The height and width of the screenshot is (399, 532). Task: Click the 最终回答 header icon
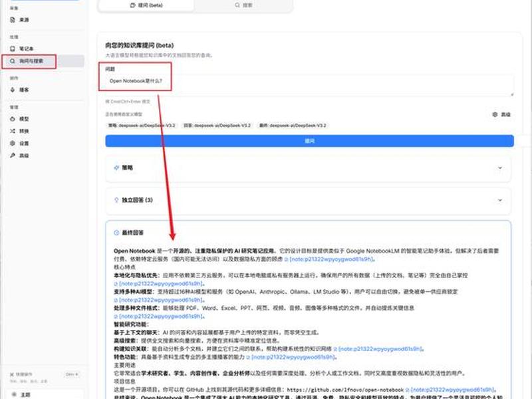(116, 232)
